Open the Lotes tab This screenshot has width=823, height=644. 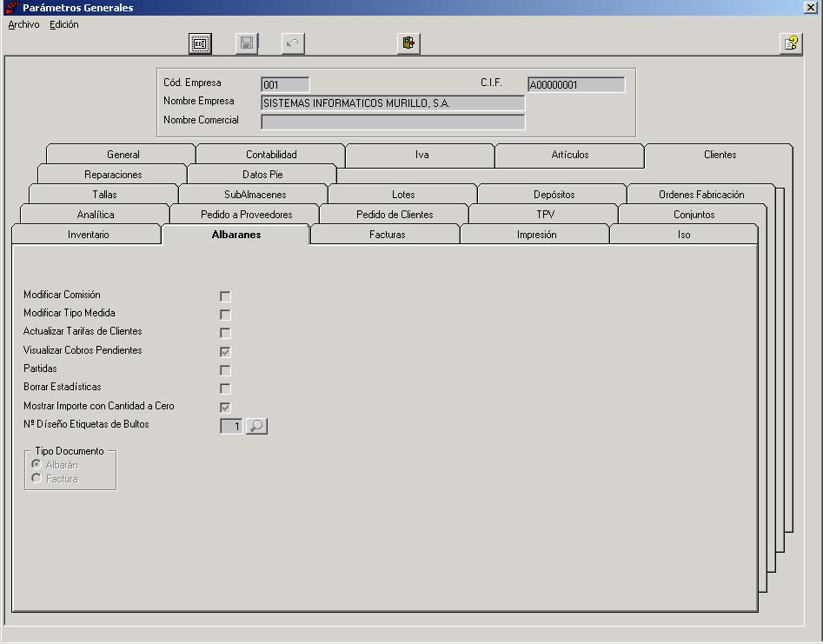(403, 194)
